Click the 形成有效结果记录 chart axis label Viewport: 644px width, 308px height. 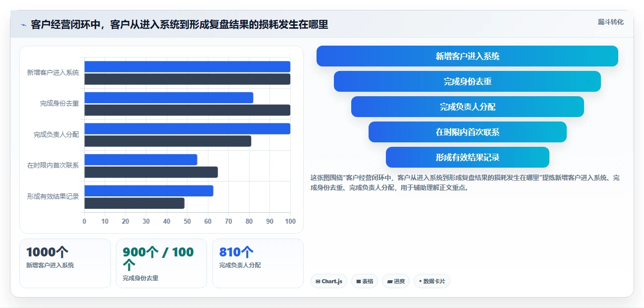(x=53, y=196)
